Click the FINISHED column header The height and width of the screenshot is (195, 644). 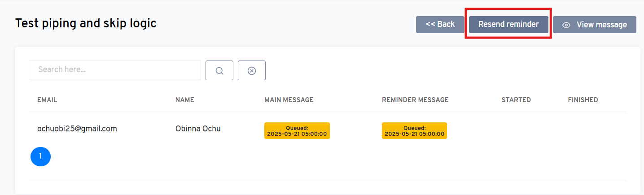(583, 100)
